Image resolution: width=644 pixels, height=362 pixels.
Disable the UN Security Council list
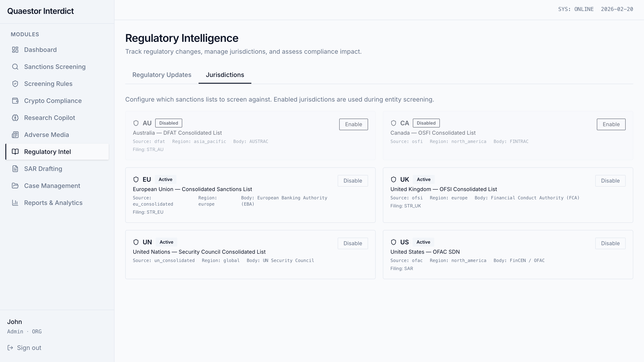coord(352,243)
